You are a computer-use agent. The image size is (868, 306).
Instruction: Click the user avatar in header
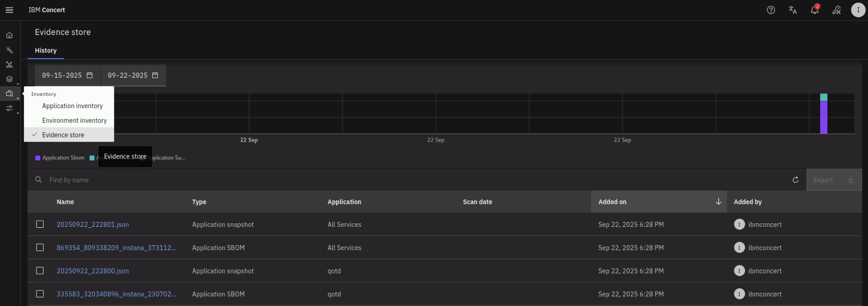click(x=858, y=10)
